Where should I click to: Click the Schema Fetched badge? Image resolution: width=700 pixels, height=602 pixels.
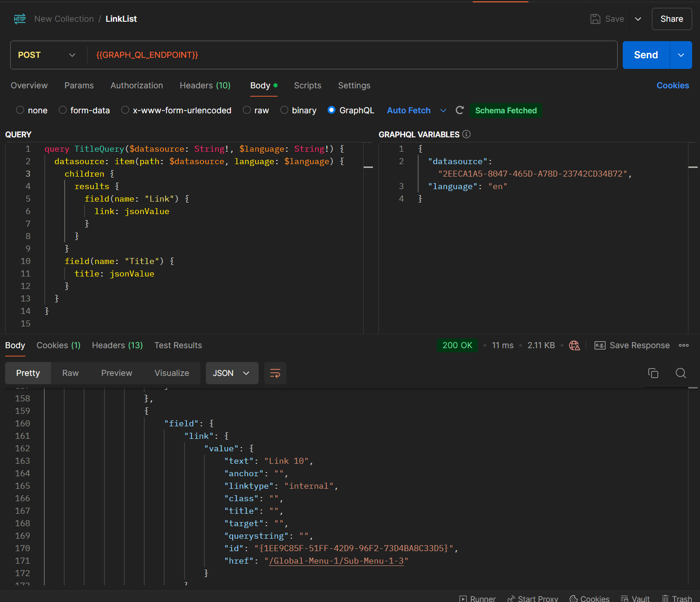click(x=506, y=111)
